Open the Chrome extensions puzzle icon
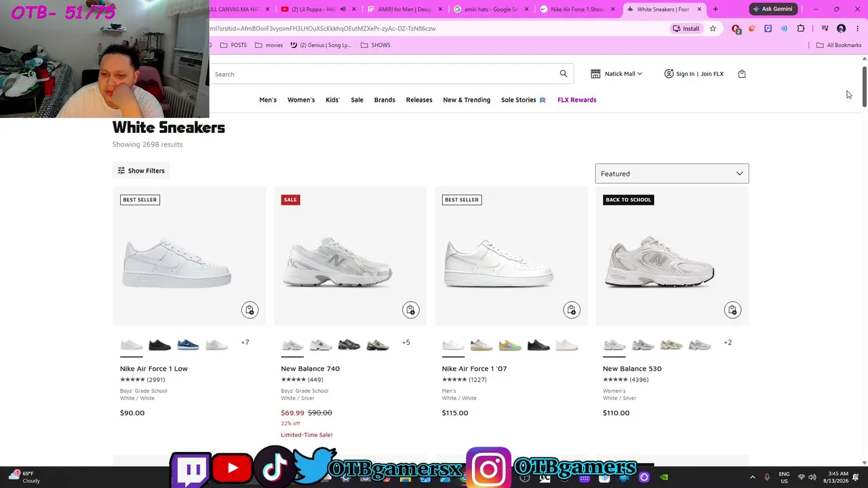The width and height of the screenshot is (868, 488). [801, 28]
